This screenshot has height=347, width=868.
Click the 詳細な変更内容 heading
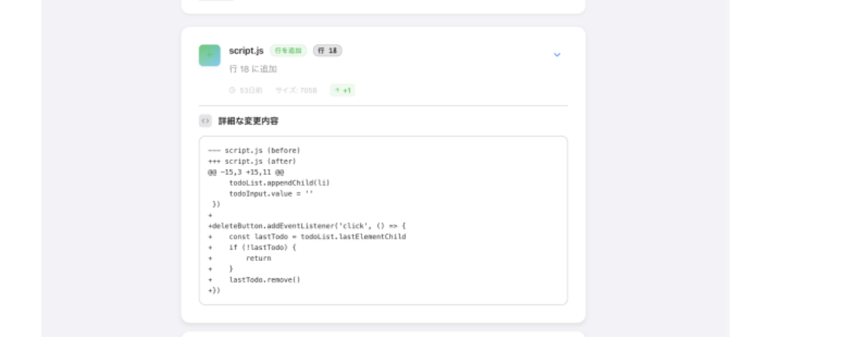coord(248,121)
